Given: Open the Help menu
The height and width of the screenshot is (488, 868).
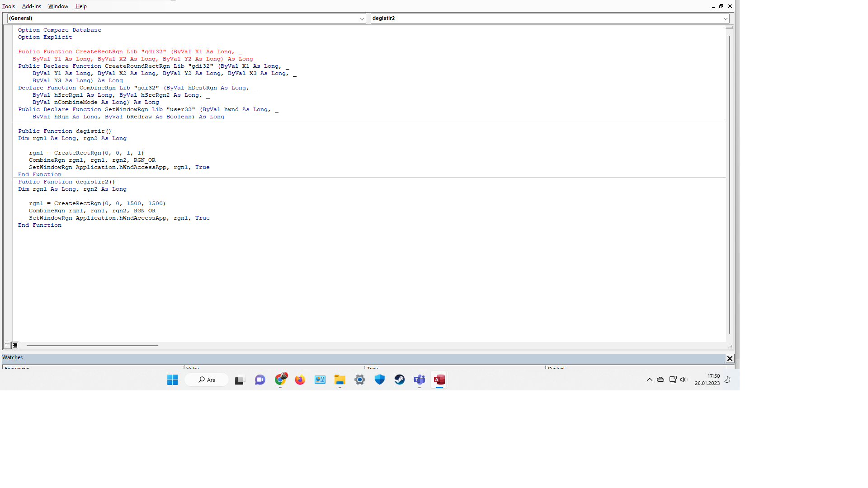Looking at the screenshot, I should pyautogui.click(x=81, y=6).
